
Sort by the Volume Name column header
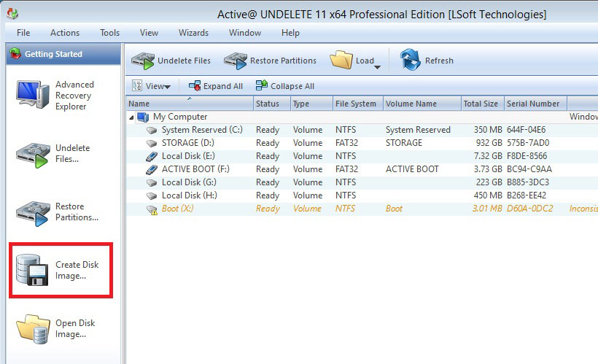[x=422, y=104]
